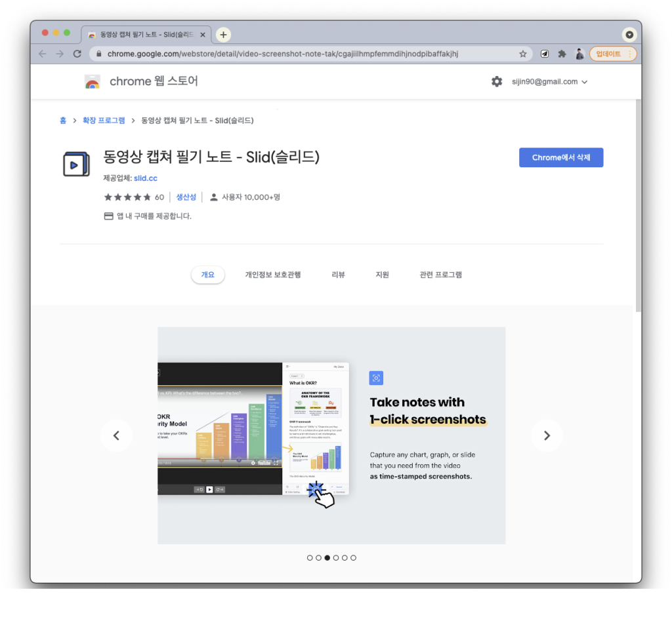672x623 pixels.
Task: Select the sixth carousel dot
Action: (353, 558)
